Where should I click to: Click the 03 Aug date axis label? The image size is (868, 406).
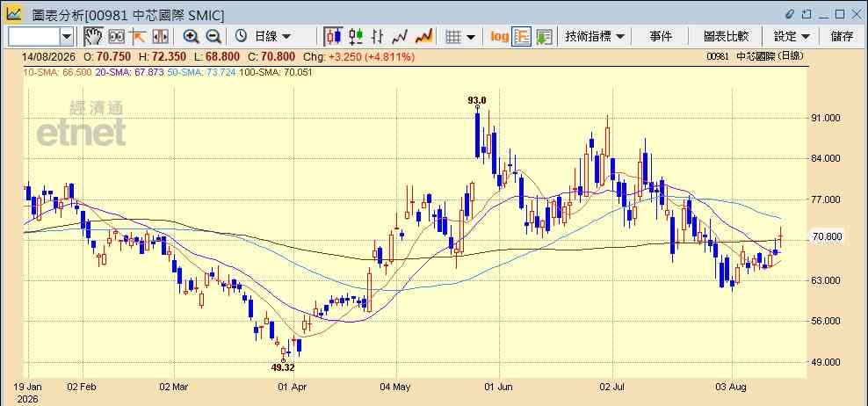pos(733,387)
